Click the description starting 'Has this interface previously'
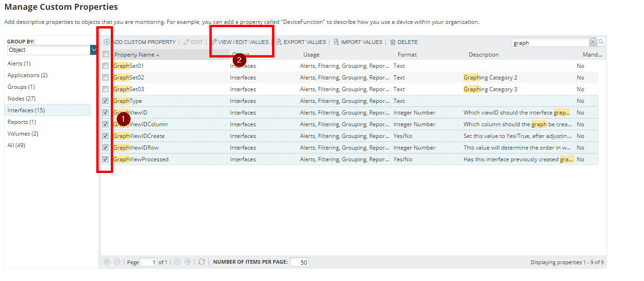 tap(517, 159)
